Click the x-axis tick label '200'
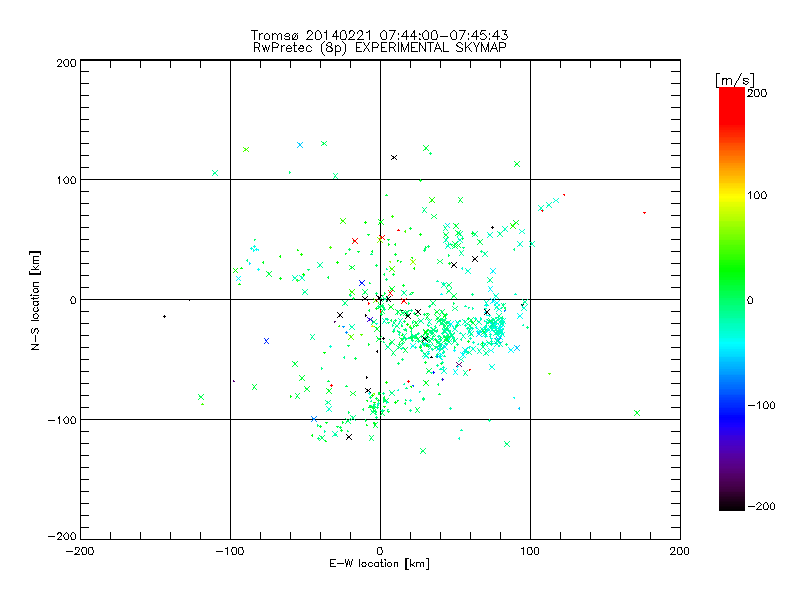The height and width of the screenshot is (600, 800). (x=680, y=552)
